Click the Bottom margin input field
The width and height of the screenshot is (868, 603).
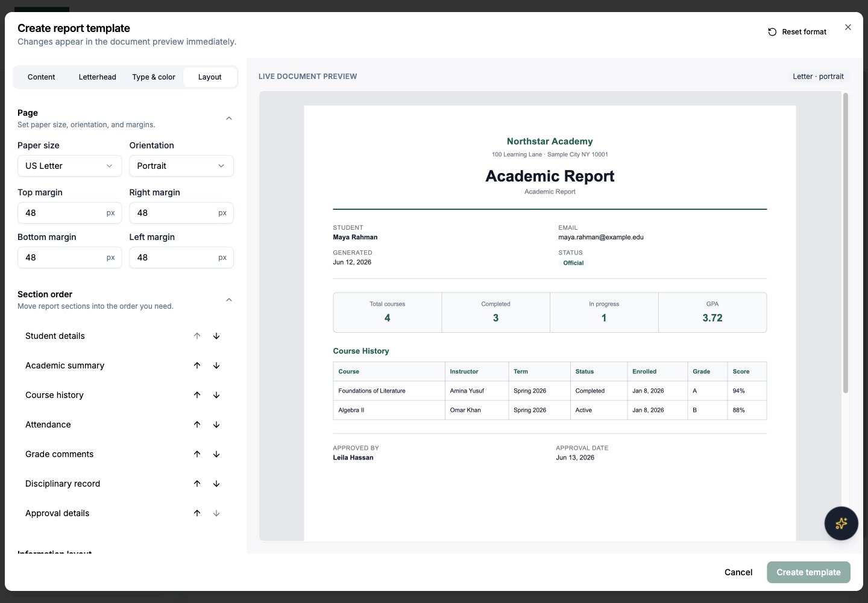[x=70, y=257]
